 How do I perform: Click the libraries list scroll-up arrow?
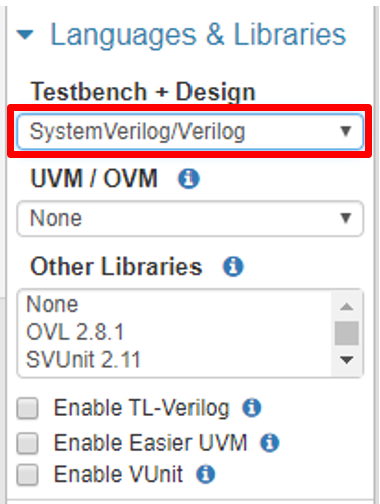pos(347,307)
